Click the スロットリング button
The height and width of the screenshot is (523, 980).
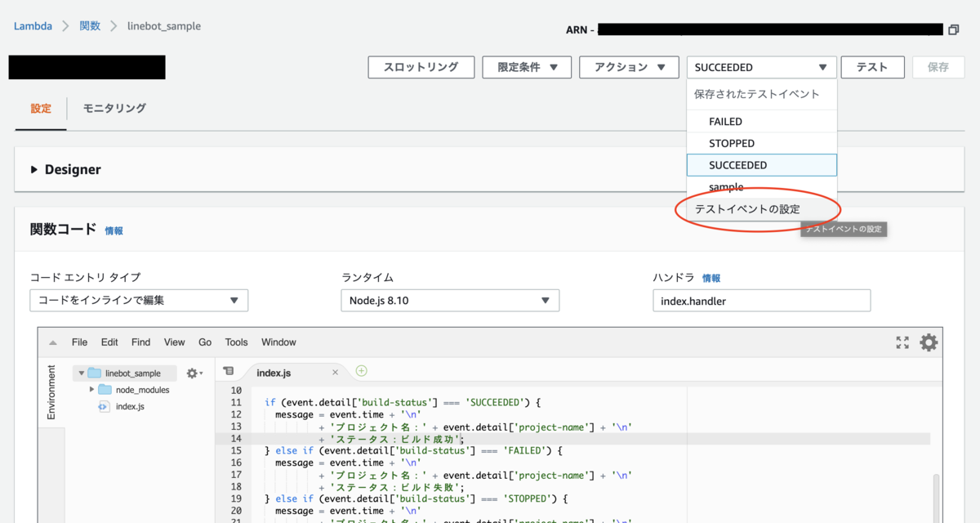click(421, 67)
